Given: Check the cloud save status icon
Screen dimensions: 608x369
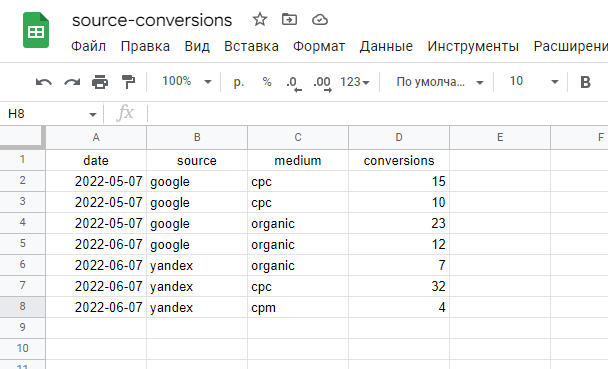Looking at the screenshot, I should 320,19.
